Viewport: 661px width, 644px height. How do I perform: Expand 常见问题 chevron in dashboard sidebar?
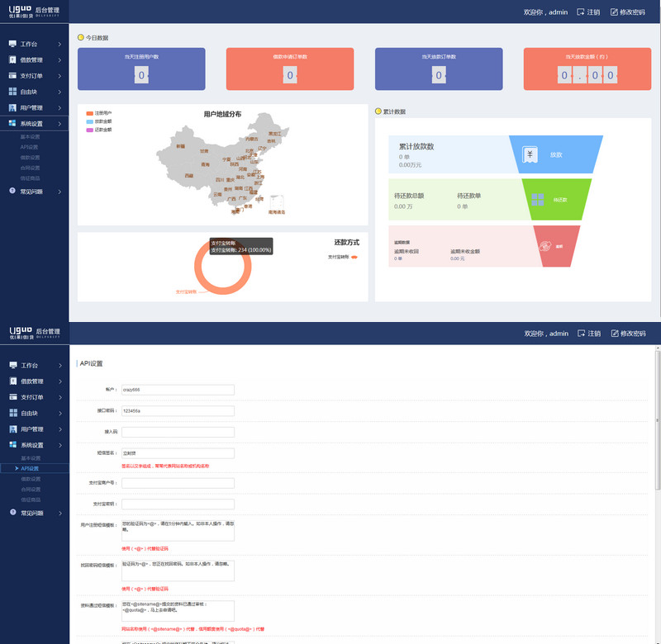point(59,192)
